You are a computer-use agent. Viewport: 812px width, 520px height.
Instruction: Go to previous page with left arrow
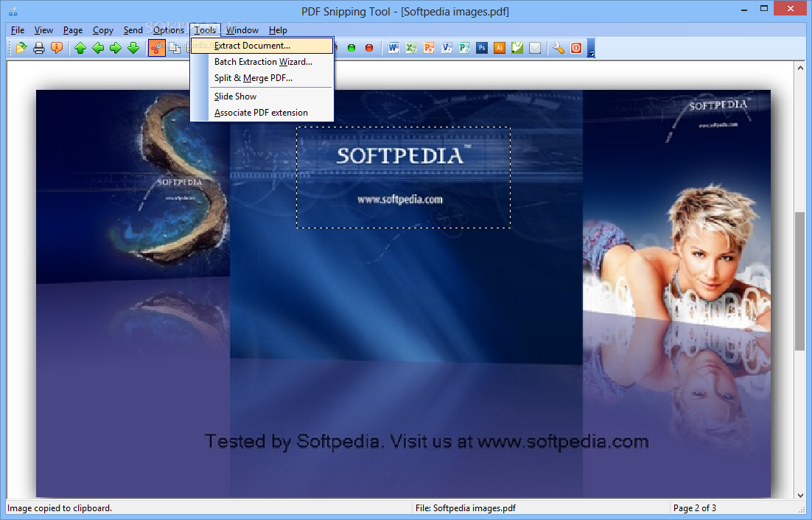click(98, 48)
